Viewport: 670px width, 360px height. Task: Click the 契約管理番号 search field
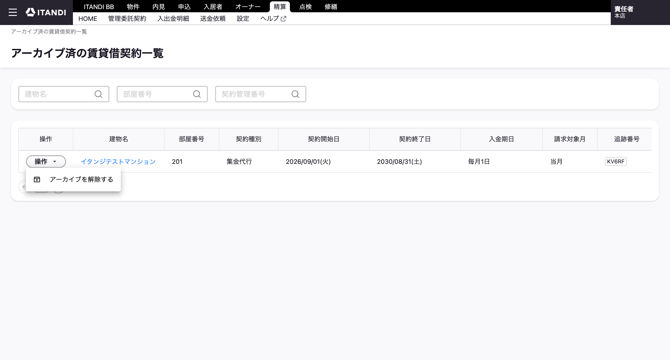[261, 94]
